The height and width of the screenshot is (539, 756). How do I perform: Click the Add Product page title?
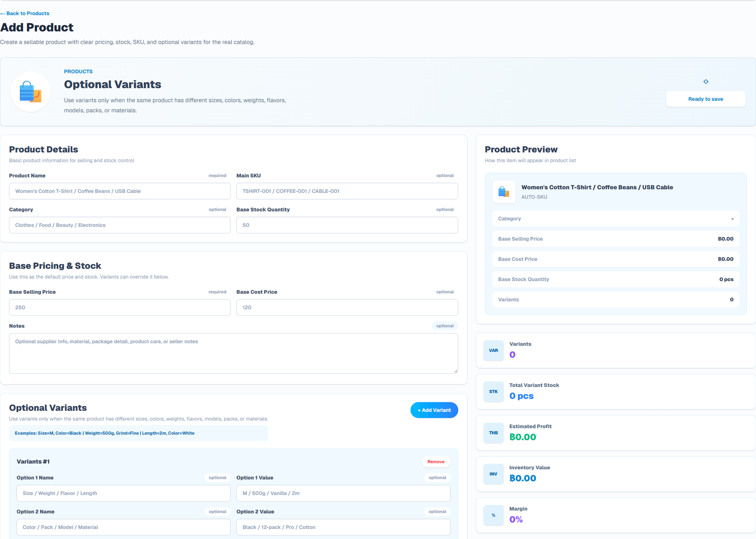[37, 28]
